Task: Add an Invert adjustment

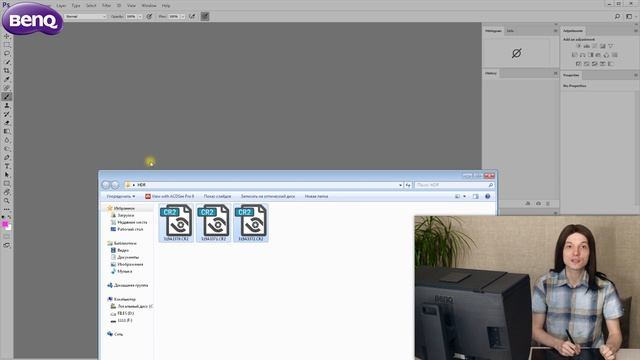Action: pos(579,64)
